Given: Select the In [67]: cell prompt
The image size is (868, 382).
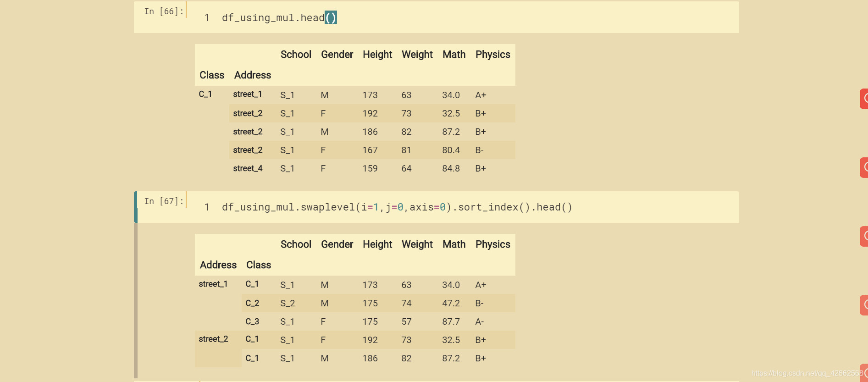Looking at the screenshot, I should coord(164,201).
